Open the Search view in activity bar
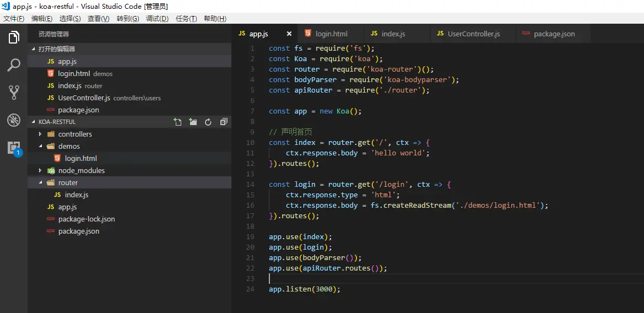 [x=14, y=65]
